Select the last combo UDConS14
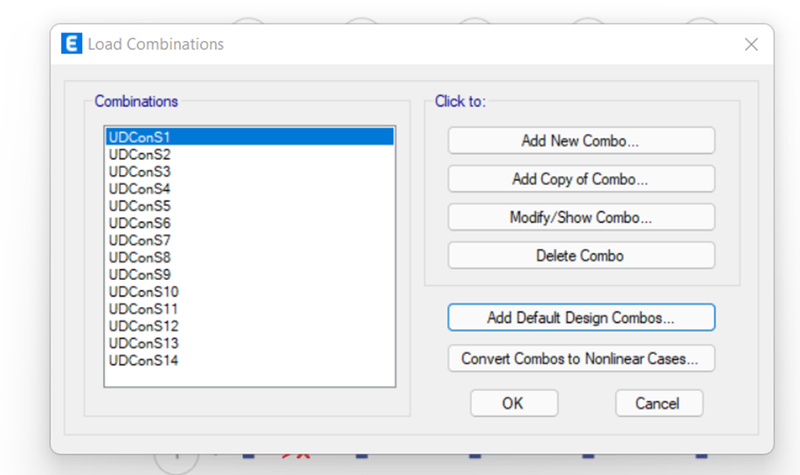Screen dimensions: 800x475 pos(249,360)
